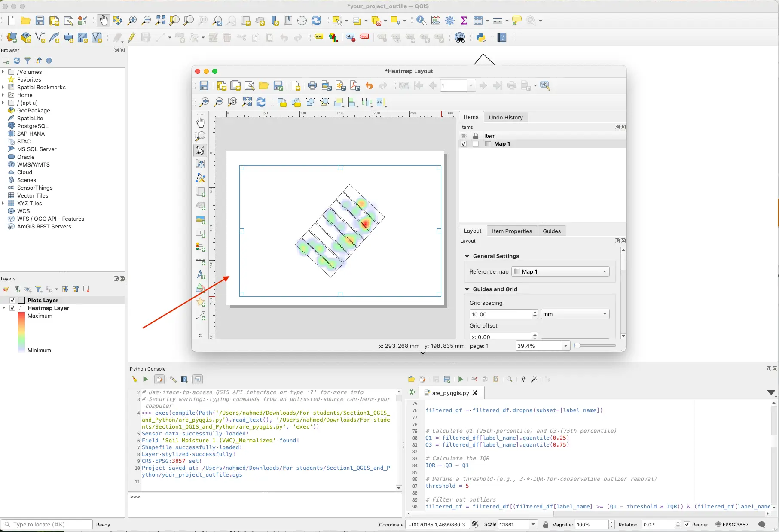The width and height of the screenshot is (779, 532).
Task: Collapse the Heatmap Layer legend
Action: (x=4, y=308)
